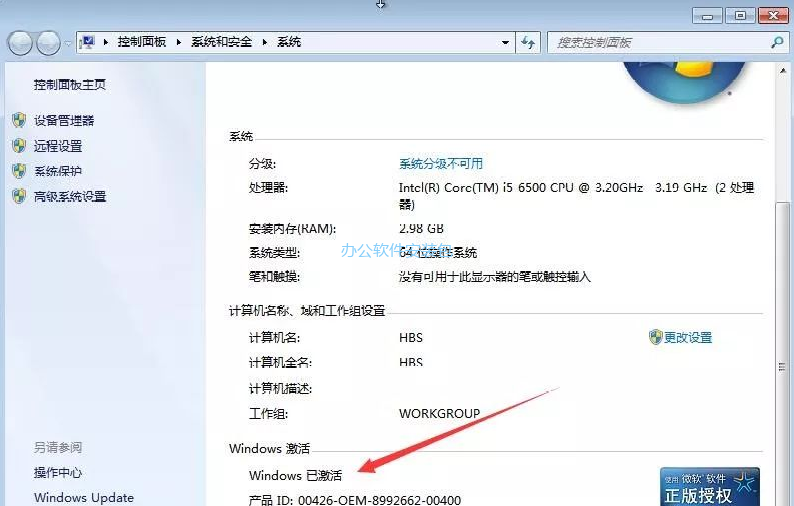Click 更改设置 link

tap(688, 337)
